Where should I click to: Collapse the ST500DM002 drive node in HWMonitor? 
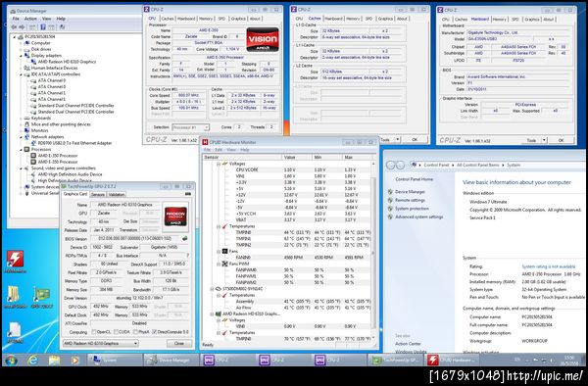pyautogui.click(x=212, y=289)
